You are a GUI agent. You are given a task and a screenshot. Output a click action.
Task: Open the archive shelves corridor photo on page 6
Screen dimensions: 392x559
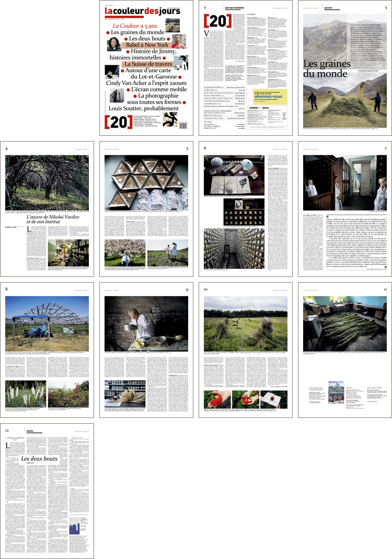pyautogui.click(x=234, y=249)
